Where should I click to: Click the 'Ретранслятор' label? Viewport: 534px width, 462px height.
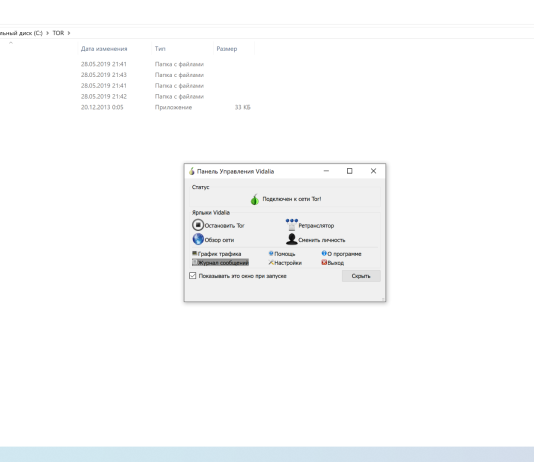[x=316, y=226]
